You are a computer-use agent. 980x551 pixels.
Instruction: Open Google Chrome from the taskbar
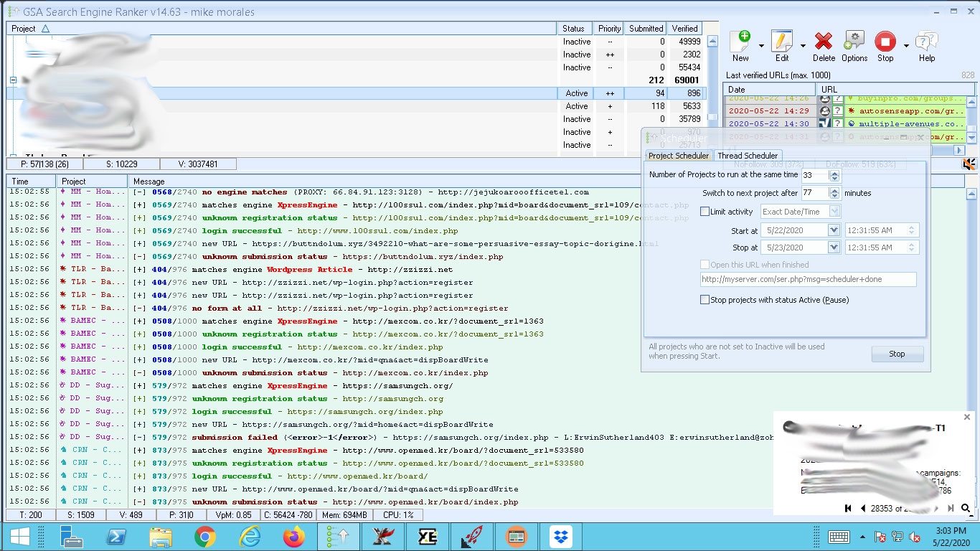click(x=204, y=537)
